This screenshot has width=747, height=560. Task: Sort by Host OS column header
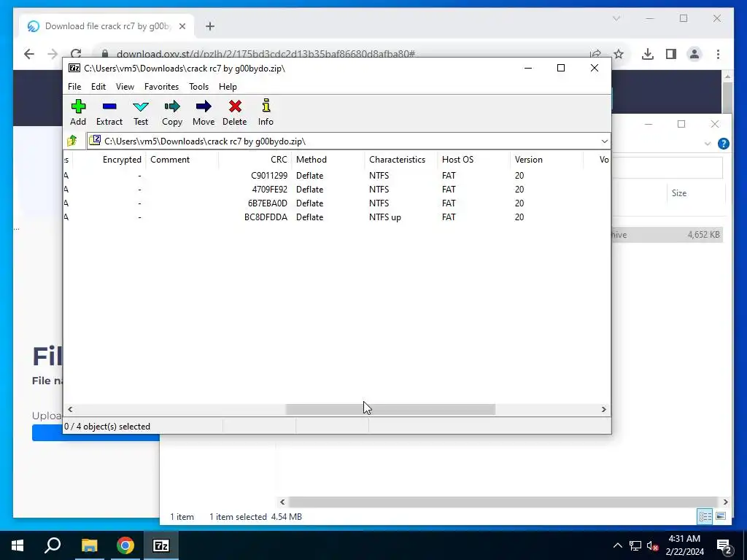coord(474,160)
